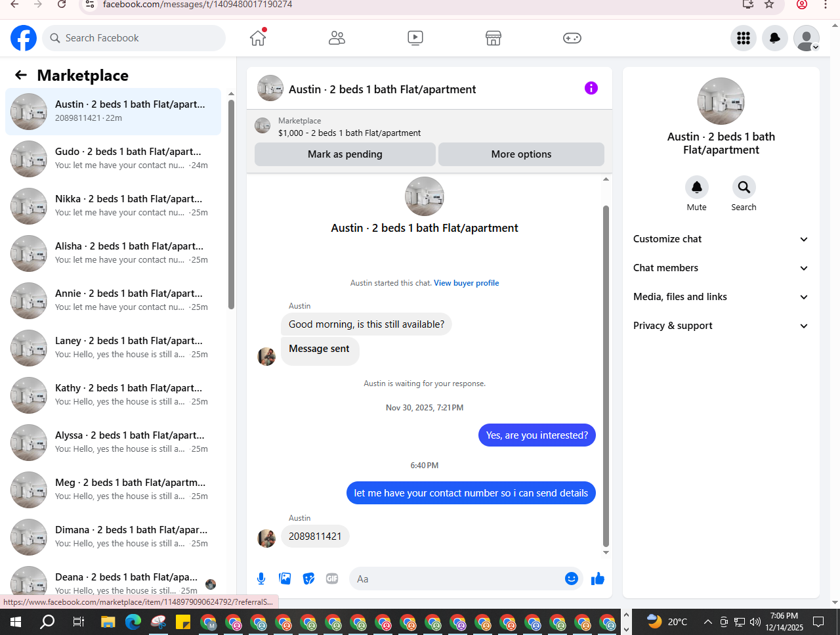Image resolution: width=840 pixels, height=635 pixels.
Task: Click the volume speaker tray icon
Action: click(x=755, y=622)
